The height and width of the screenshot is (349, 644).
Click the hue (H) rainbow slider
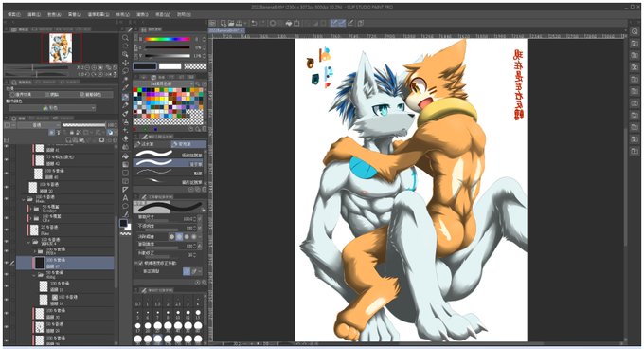pyautogui.click(x=168, y=39)
